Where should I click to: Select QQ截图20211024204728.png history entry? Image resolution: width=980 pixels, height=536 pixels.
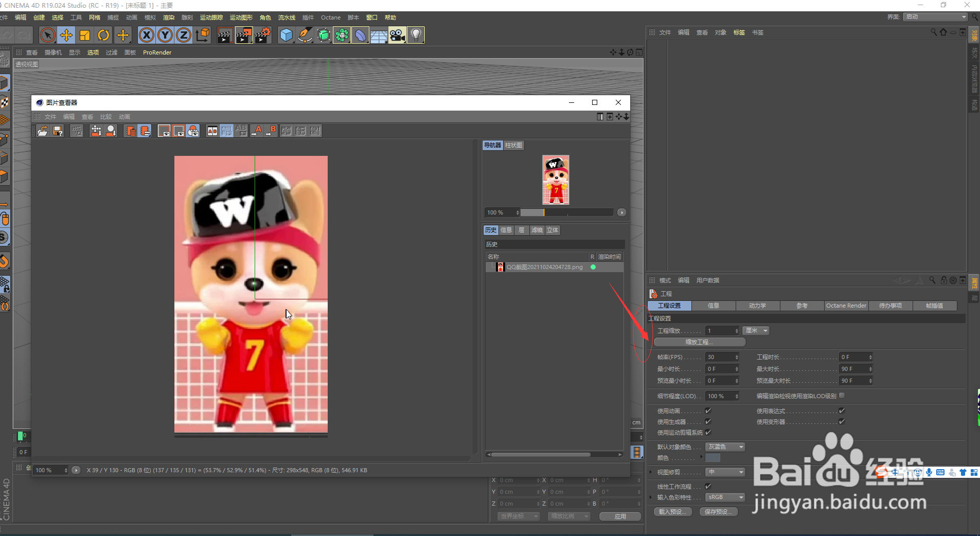click(x=555, y=267)
